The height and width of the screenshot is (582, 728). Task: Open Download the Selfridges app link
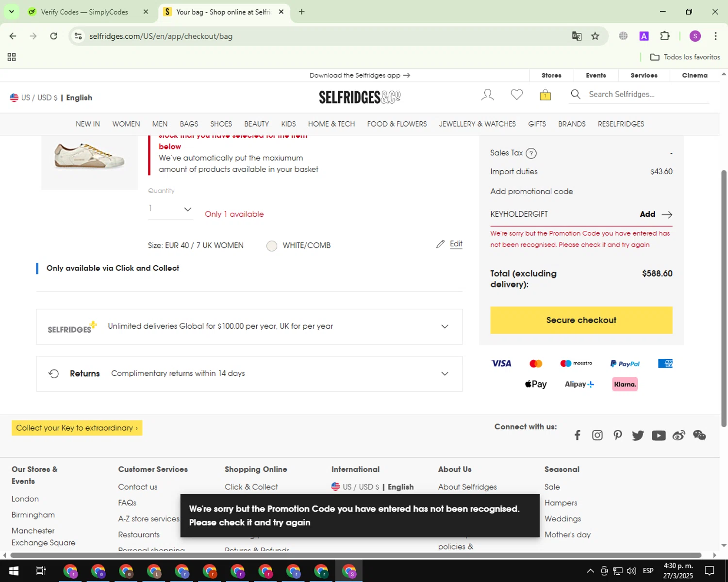pyautogui.click(x=360, y=75)
